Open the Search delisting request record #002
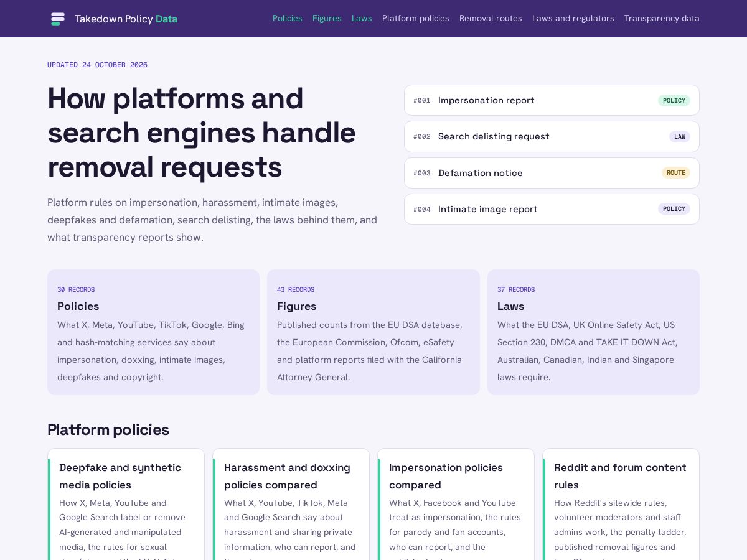The image size is (747, 560). point(552,136)
